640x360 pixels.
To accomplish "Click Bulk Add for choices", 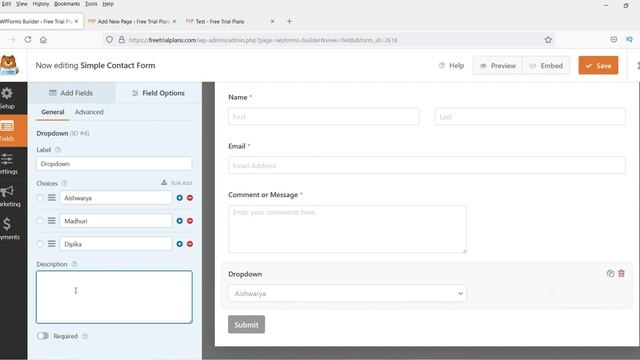I will tap(176, 182).
